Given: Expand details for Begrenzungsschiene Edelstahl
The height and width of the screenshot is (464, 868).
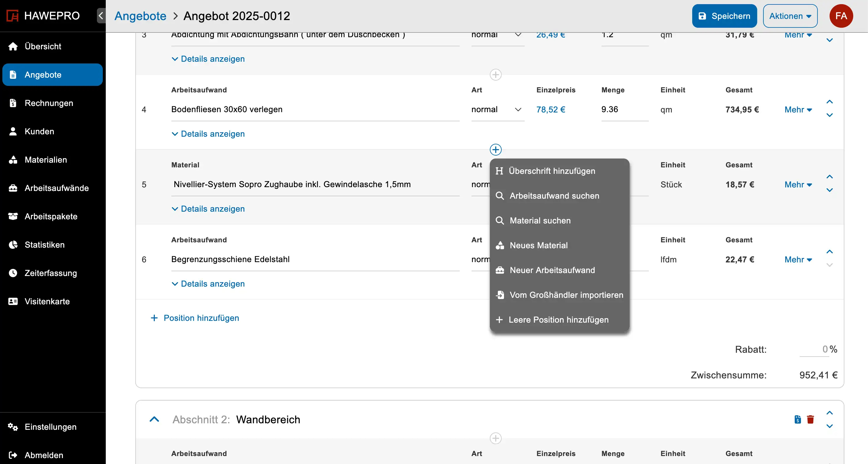Looking at the screenshot, I should [x=208, y=284].
